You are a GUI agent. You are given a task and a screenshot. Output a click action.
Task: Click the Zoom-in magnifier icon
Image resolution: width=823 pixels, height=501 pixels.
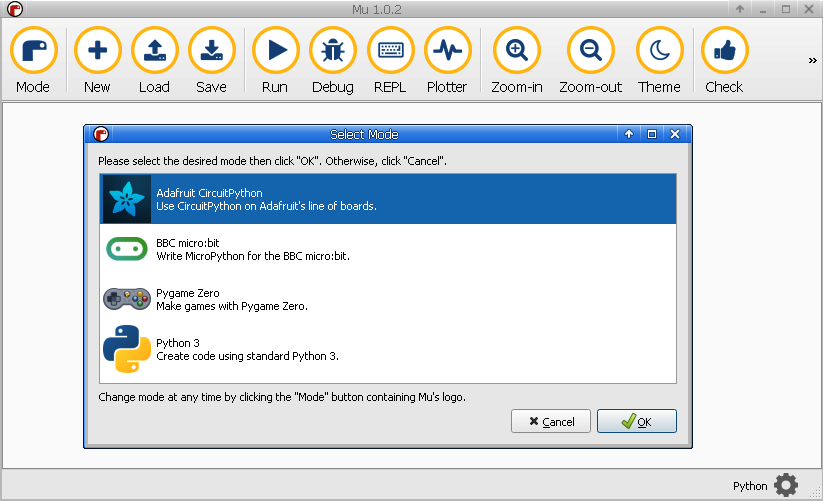pyautogui.click(x=517, y=50)
